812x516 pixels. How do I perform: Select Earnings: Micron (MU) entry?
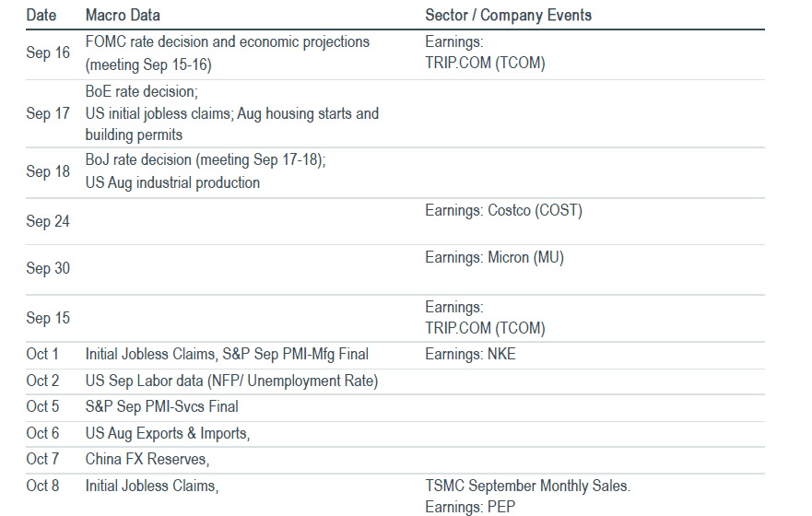494,258
